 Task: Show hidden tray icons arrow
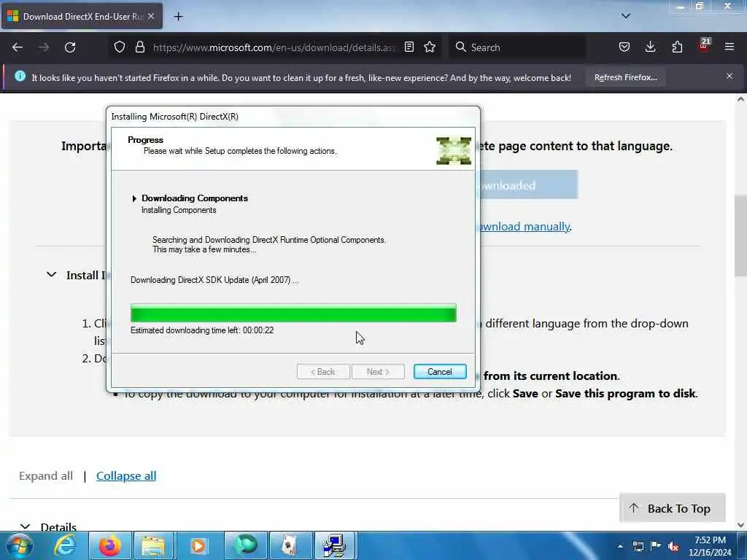point(620,546)
